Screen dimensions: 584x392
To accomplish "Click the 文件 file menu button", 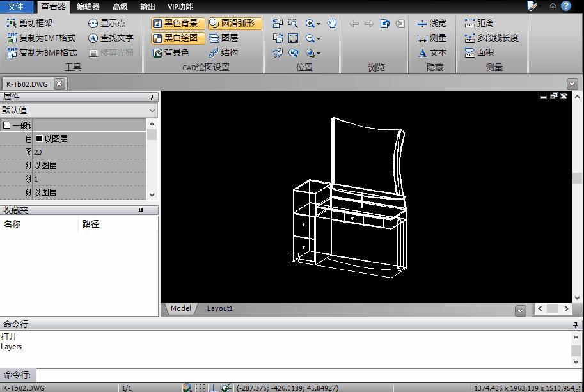I will (x=16, y=7).
